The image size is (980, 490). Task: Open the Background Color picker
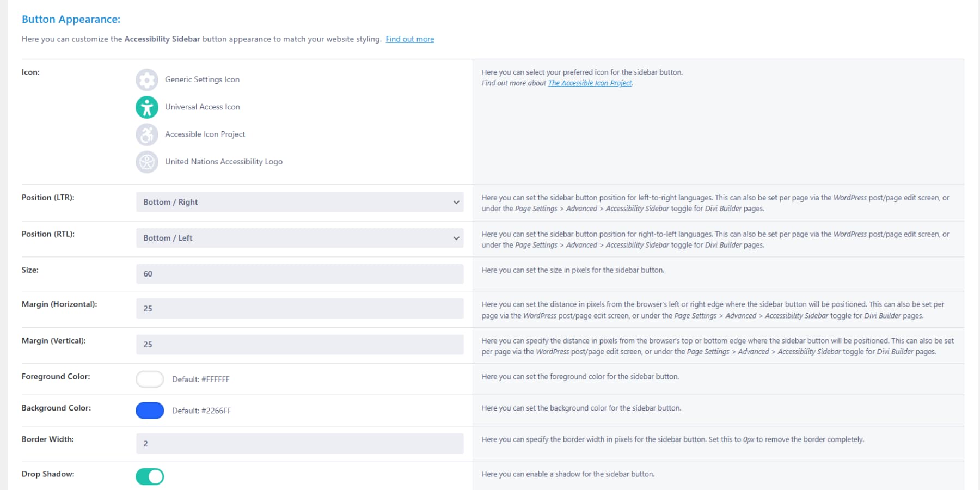(150, 410)
